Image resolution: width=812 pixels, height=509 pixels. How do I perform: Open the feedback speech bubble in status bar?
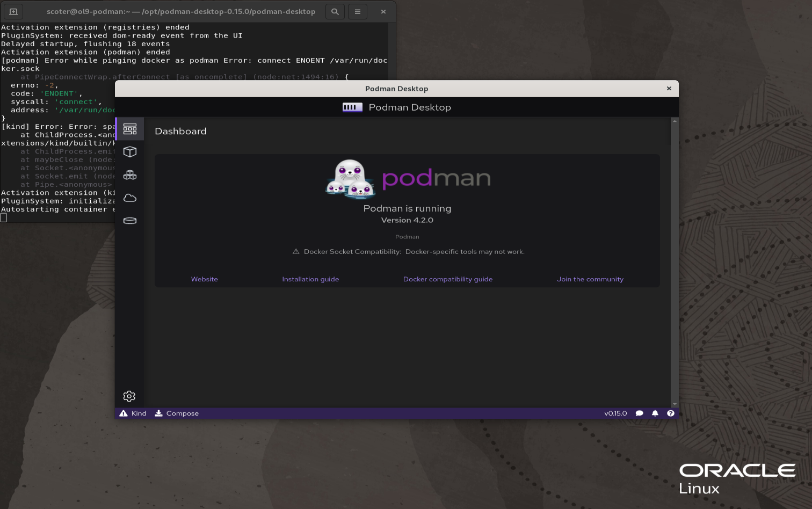(x=639, y=413)
